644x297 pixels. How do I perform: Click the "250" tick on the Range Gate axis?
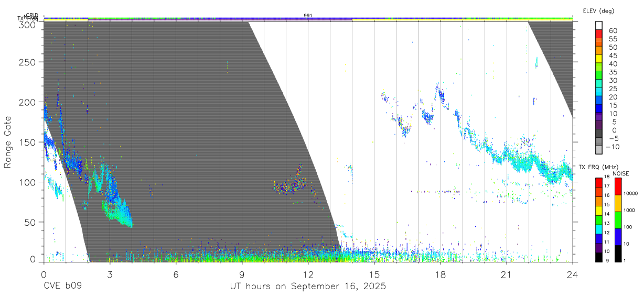(28, 62)
